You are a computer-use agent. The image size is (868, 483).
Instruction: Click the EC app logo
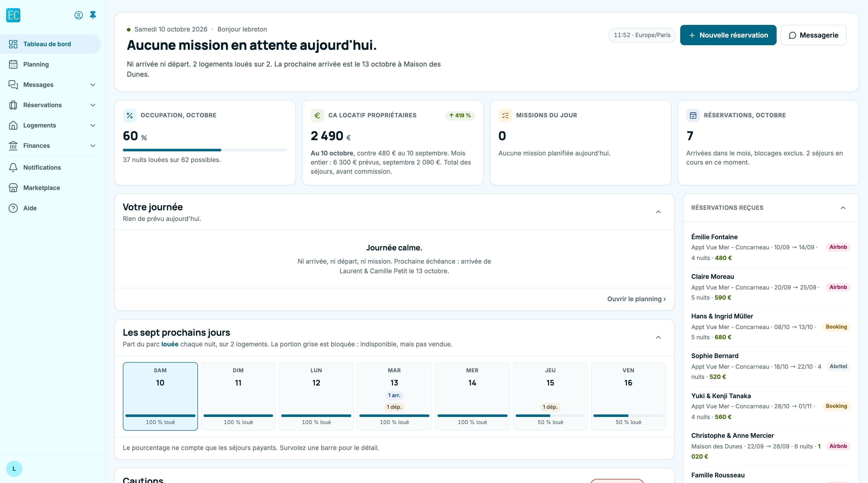tap(13, 15)
